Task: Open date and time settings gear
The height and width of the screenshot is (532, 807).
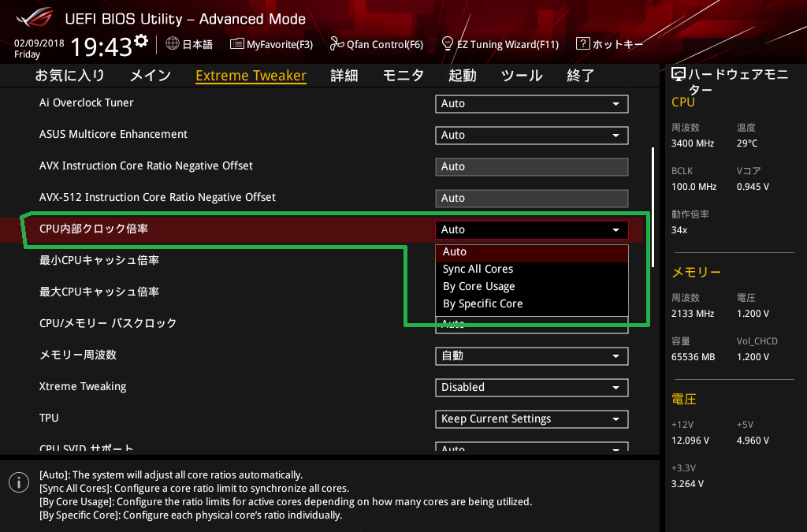Action: coord(141,41)
